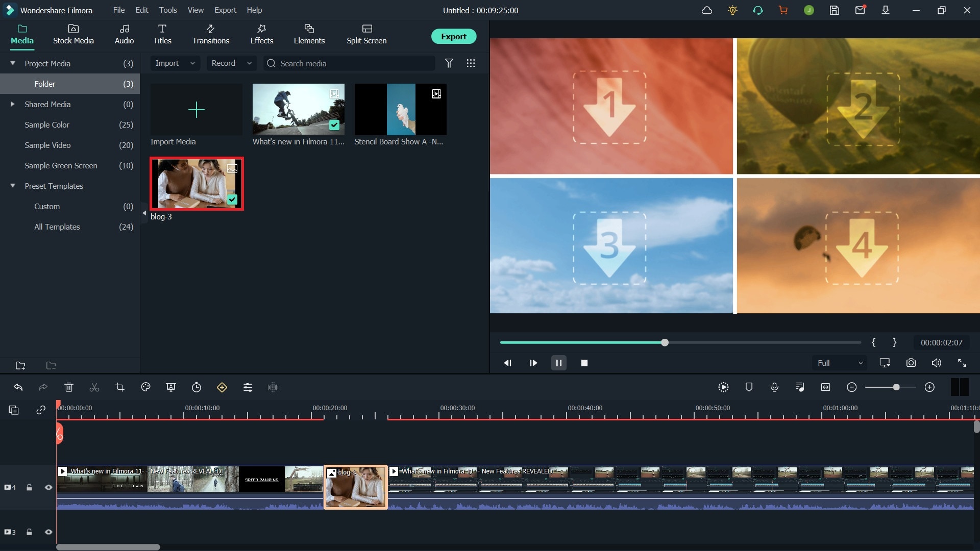Open the Import dropdown
The height and width of the screenshot is (551, 980).
(x=175, y=63)
